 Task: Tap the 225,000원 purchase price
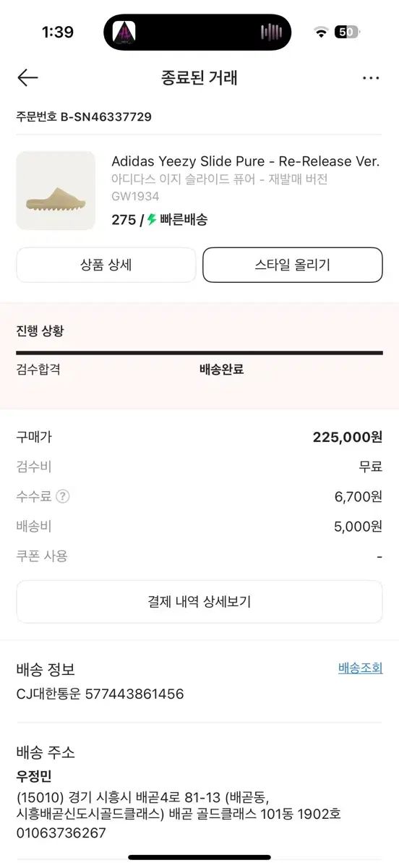click(x=348, y=437)
